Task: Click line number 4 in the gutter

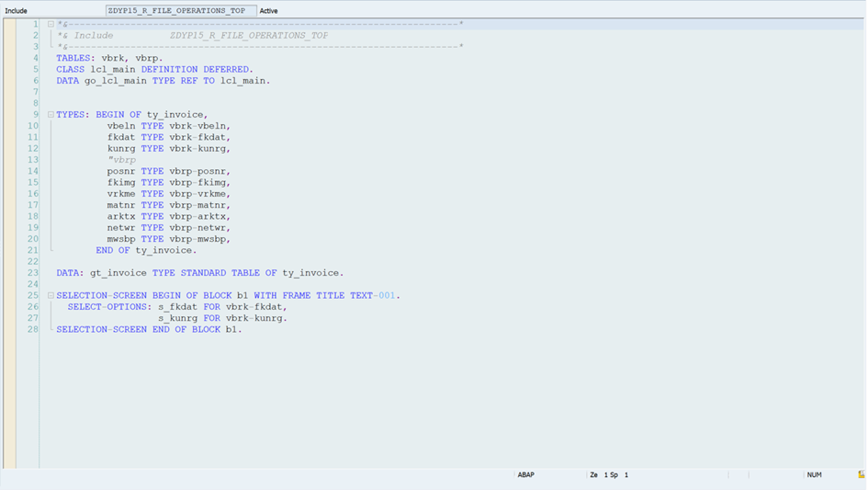Action: pyautogui.click(x=36, y=58)
